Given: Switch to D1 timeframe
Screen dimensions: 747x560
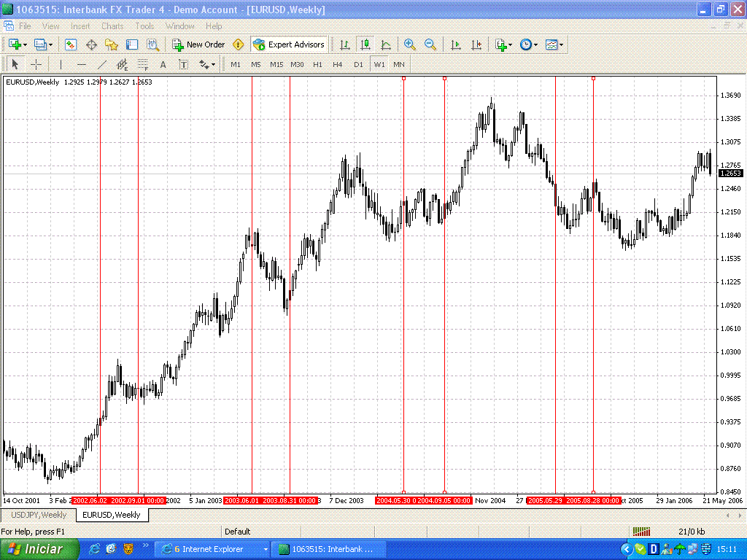Looking at the screenshot, I should coord(358,64).
